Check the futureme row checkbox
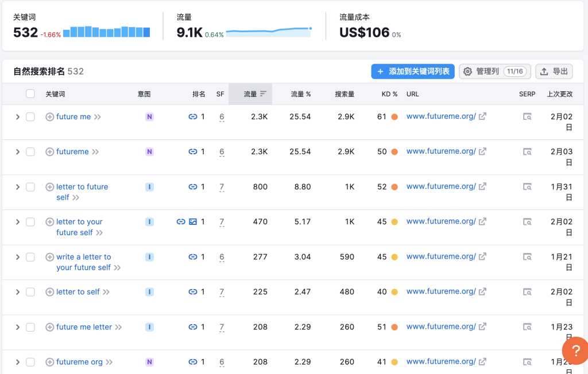Viewport: 588px width, 374px height. [x=30, y=152]
